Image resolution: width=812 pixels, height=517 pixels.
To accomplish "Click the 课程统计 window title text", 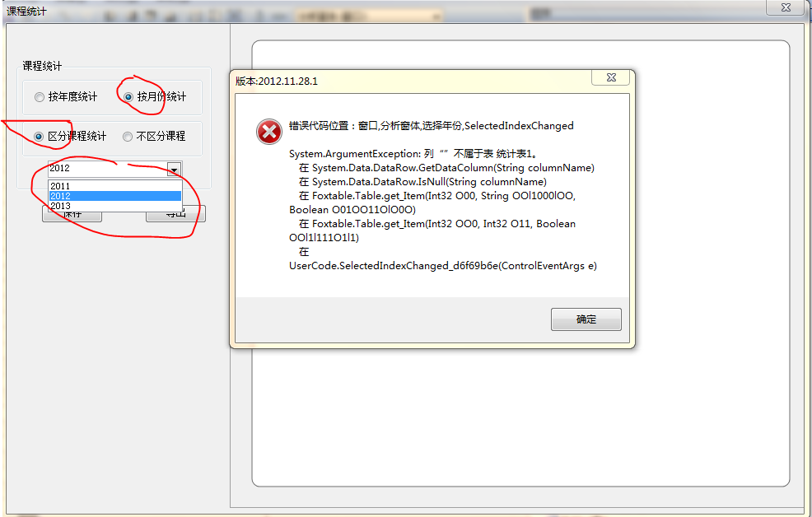I will click(26, 12).
